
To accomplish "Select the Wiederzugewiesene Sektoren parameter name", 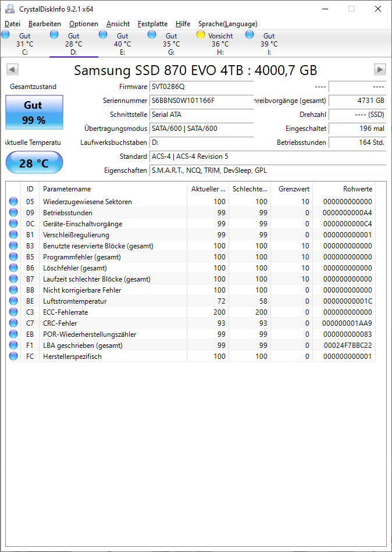I will point(87,202).
